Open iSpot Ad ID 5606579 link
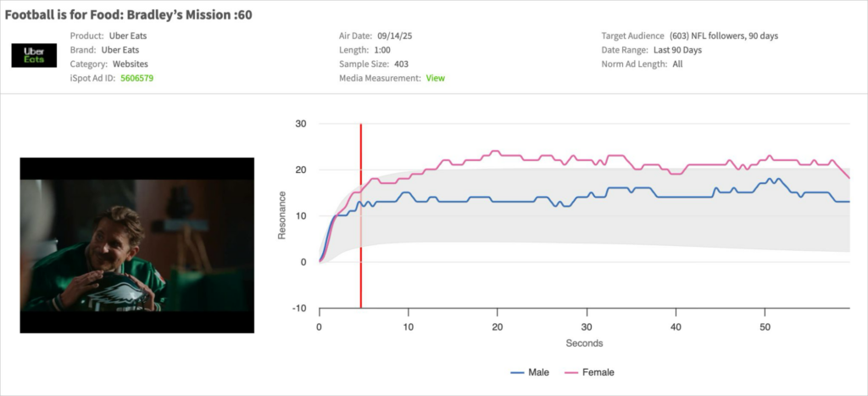The height and width of the screenshot is (396, 868). pos(137,78)
